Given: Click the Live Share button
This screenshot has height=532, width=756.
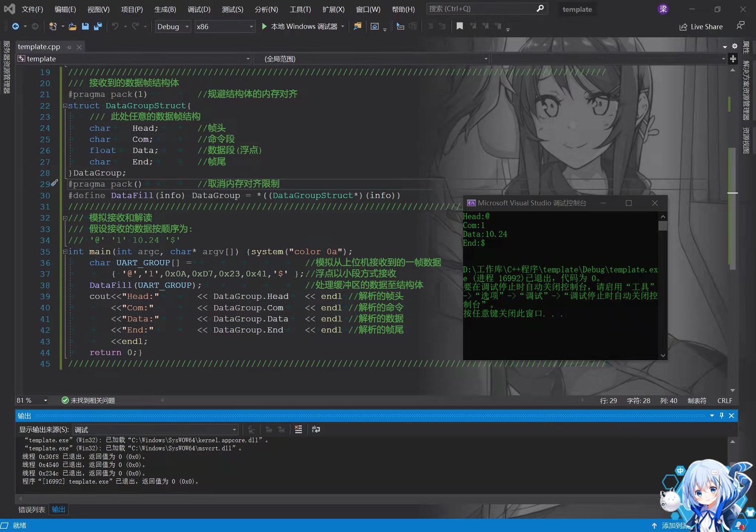Looking at the screenshot, I should 701,26.
